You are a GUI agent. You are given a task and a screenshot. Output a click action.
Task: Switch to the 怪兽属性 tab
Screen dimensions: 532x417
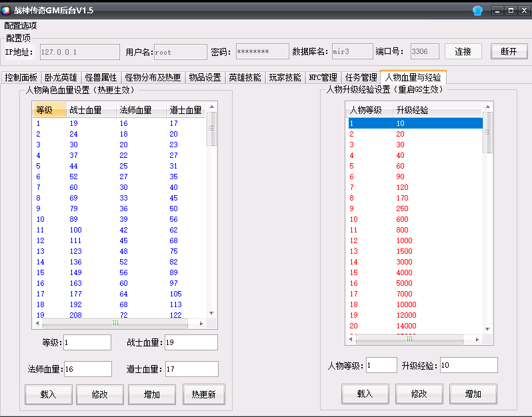(x=101, y=77)
